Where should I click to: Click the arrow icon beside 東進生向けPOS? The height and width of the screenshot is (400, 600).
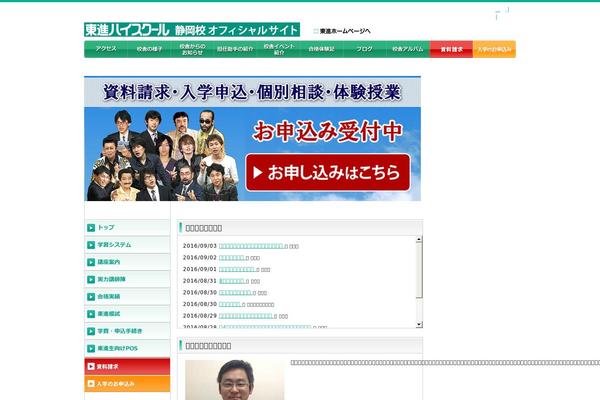pos(91,348)
